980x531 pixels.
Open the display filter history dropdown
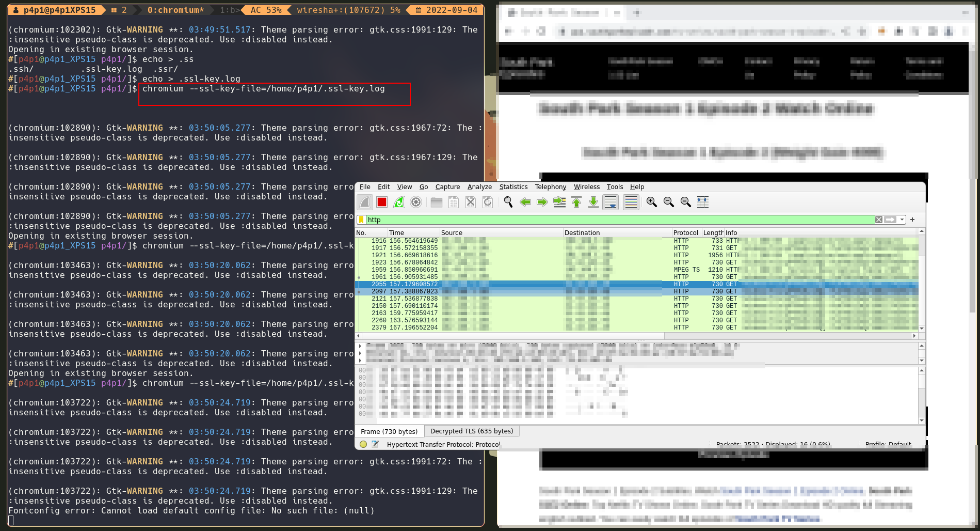[x=902, y=220]
